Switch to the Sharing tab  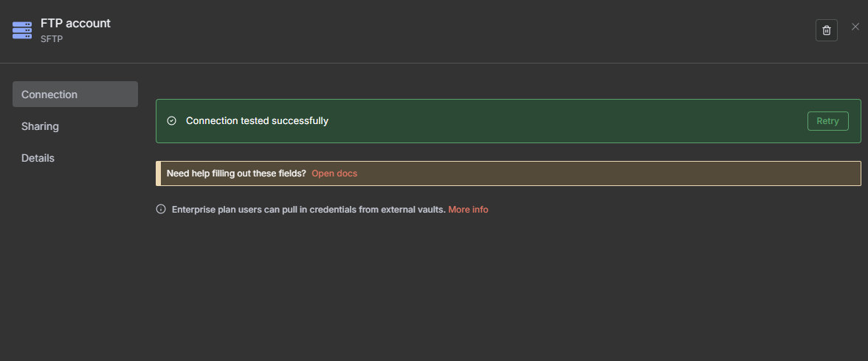[41, 126]
